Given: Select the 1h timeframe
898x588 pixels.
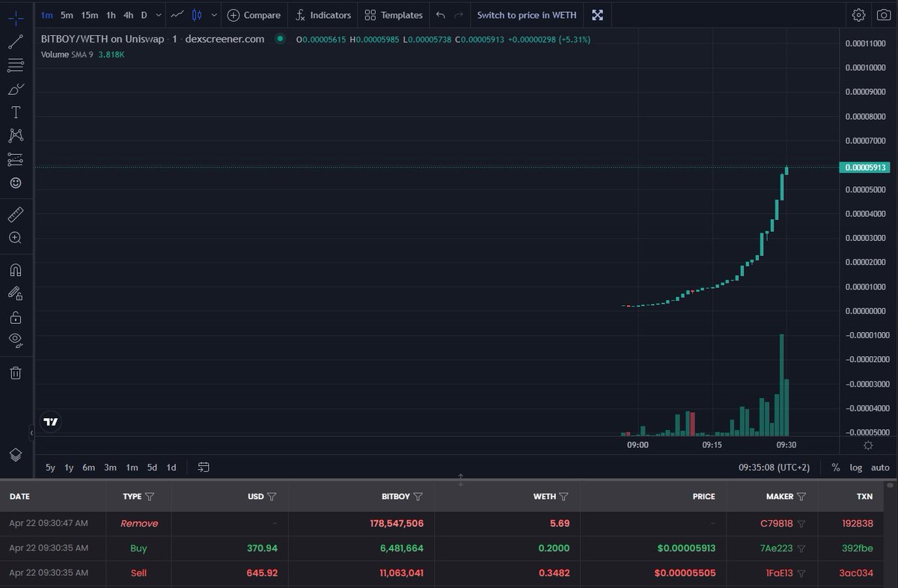Looking at the screenshot, I should pyautogui.click(x=111, y=15).
